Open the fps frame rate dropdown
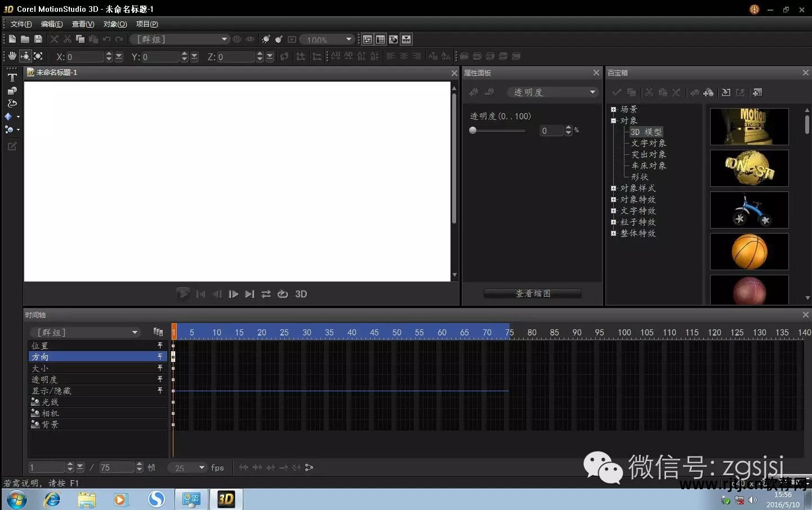812x510 pixels. pyautogui.click(x=187, y=468)
